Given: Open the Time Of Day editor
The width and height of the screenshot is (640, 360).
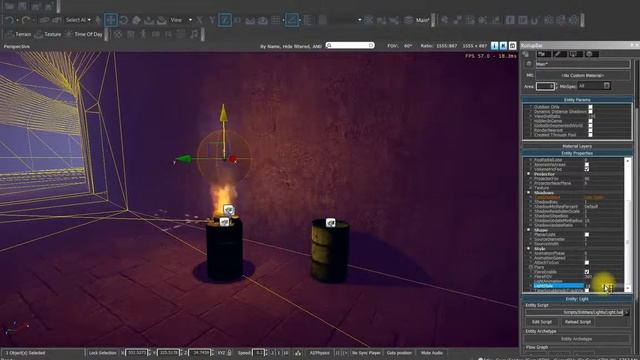Looking at the screenshot, I should 84,34.
